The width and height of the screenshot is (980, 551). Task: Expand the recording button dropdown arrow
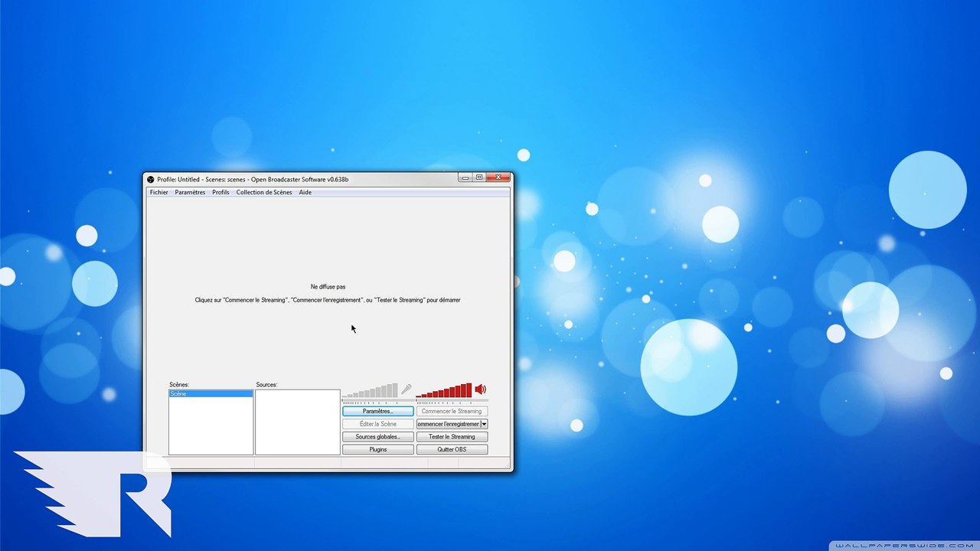tap(484, 424)
